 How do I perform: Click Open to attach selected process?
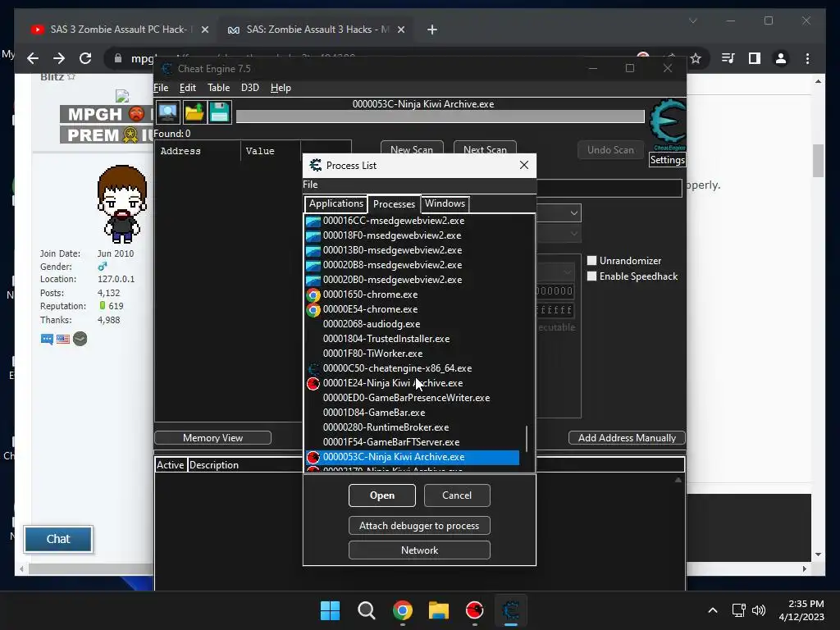[x=382, y=495]
